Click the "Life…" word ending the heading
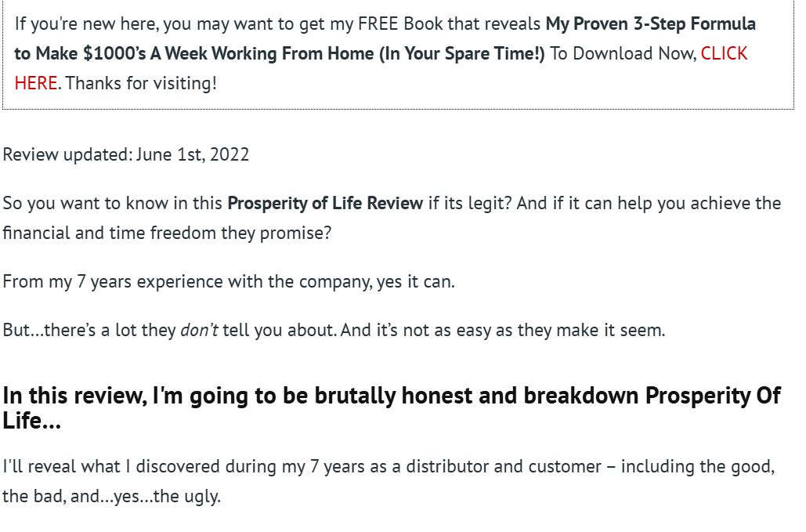Screen dimensions: 806x532 tap(31, 422)
